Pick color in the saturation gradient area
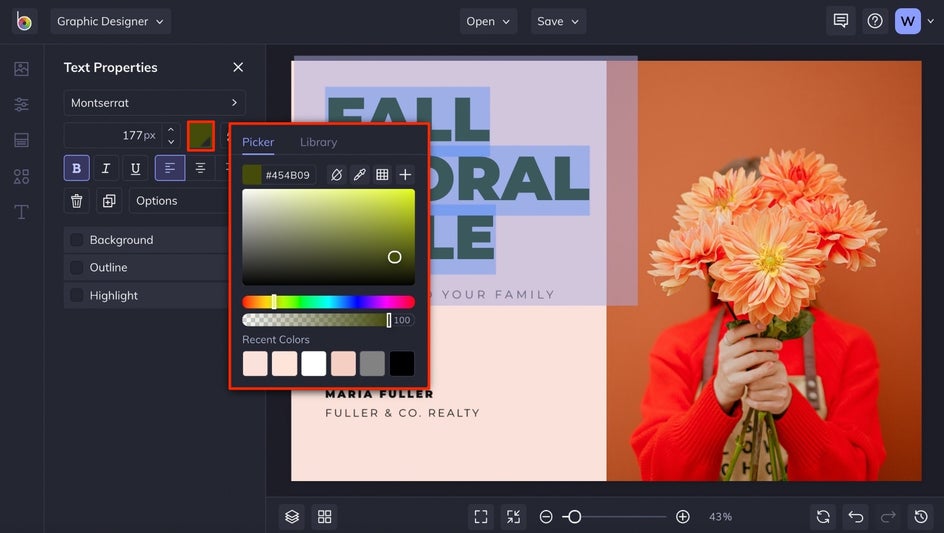 [x=328, y=237]
